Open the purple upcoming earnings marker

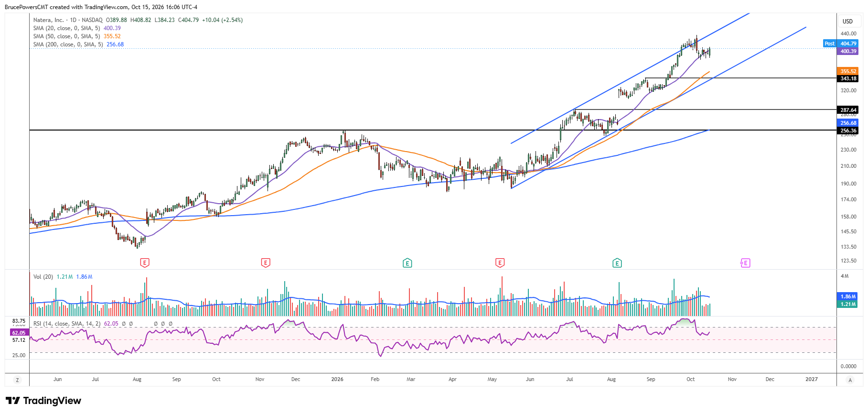point(745,263)
